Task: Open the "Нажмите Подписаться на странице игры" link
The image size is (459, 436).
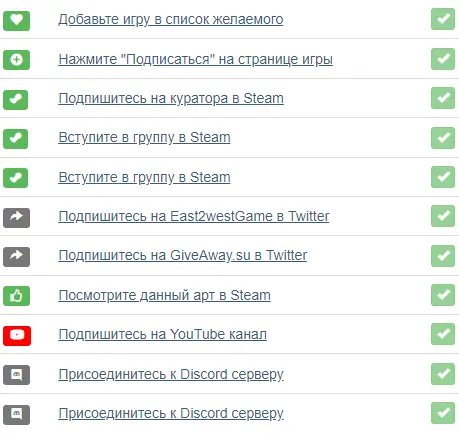Action: coord(195,59)
